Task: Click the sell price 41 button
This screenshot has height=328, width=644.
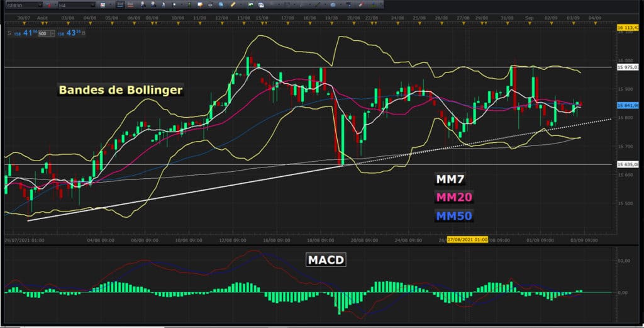Action: point(26,33)
